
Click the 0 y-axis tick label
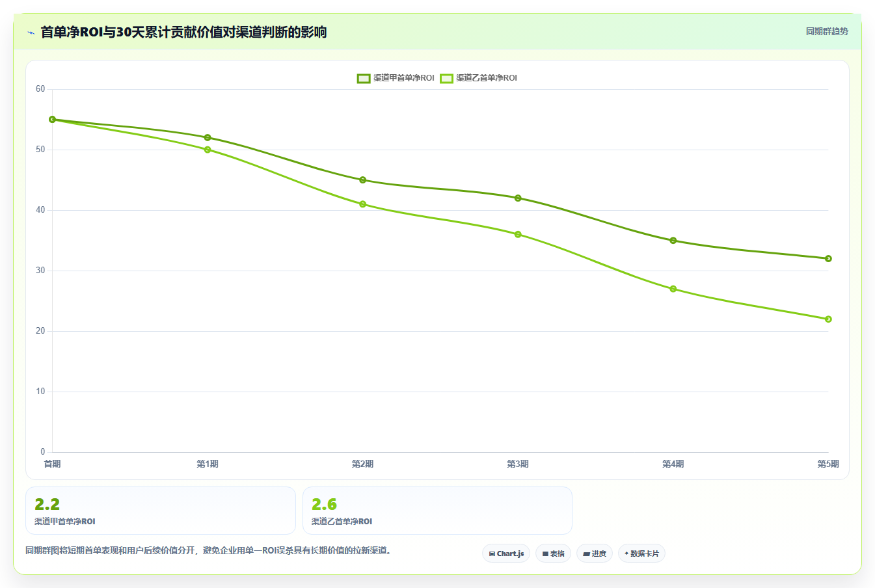pyautogui.click(x=43, y=452)
